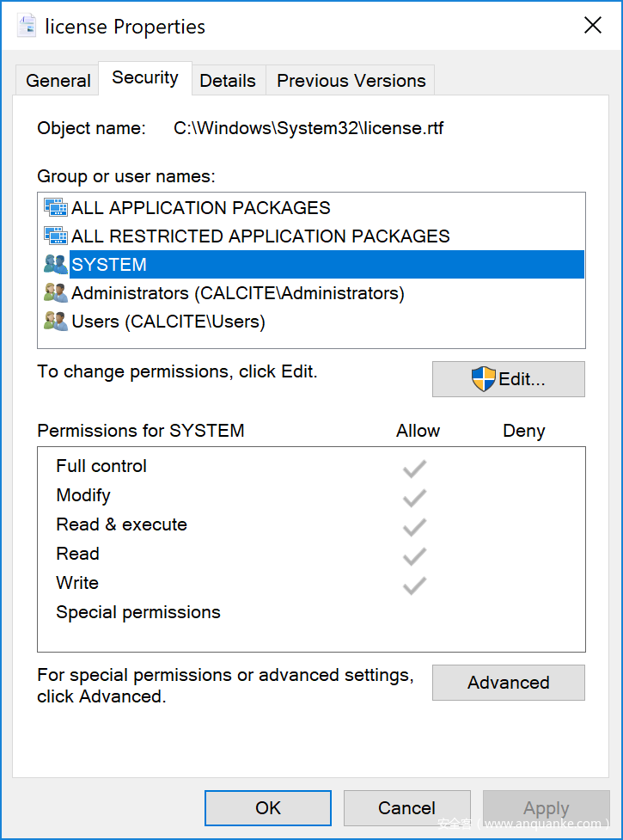Click the Write Allow checkmark

[414, 586]
